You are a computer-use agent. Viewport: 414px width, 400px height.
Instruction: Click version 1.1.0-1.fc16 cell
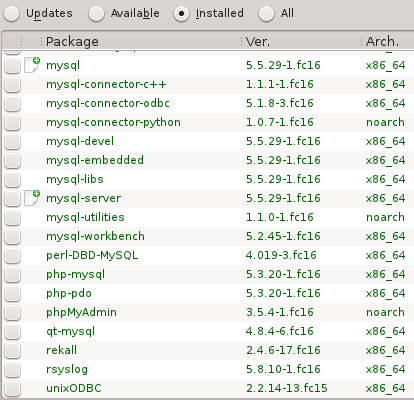tap(280, 217)
